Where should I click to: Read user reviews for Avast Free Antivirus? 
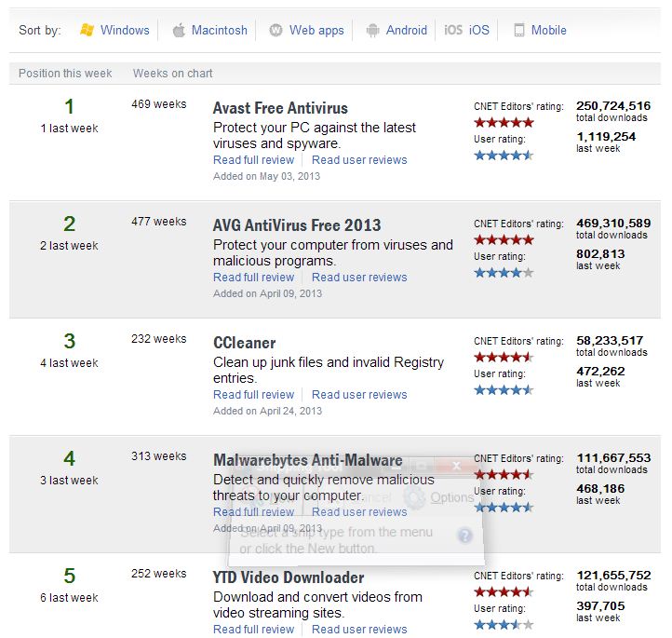point(359,160)
